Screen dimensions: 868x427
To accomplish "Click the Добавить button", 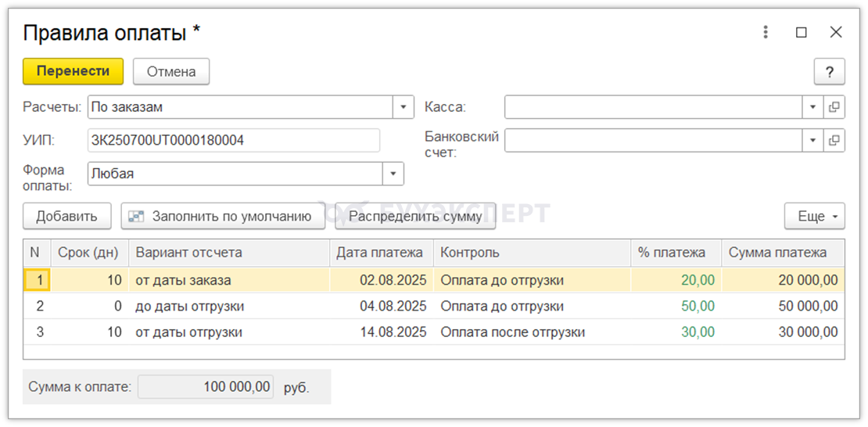I will point(66,217).
